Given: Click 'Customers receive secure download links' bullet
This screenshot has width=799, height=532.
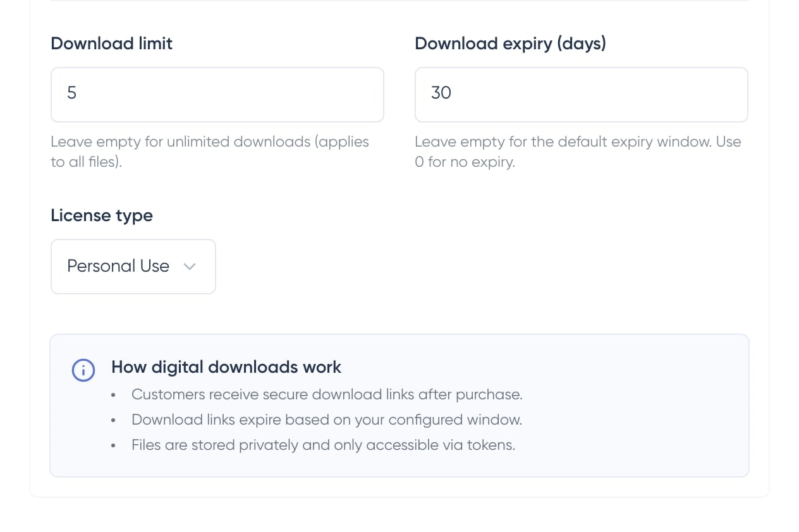Looking at the screenshot, I should [x=327, y=394].
